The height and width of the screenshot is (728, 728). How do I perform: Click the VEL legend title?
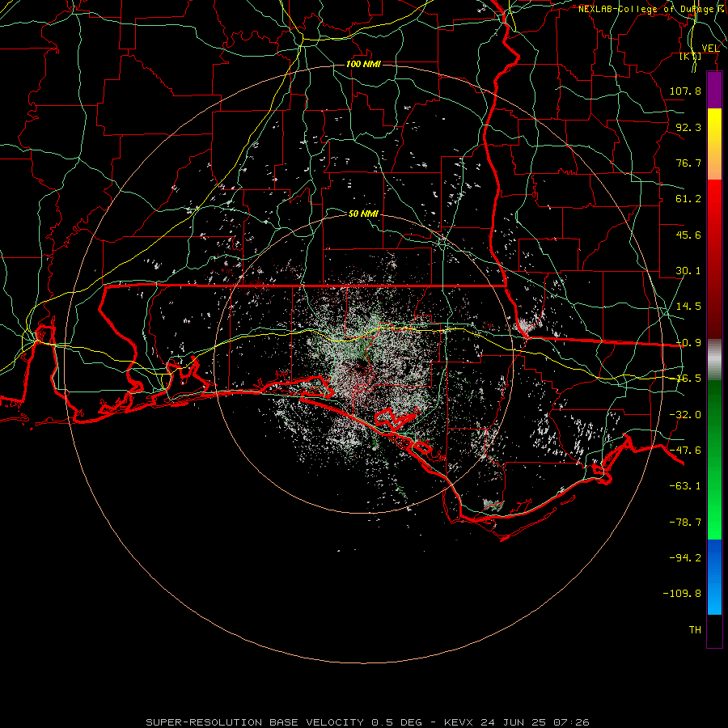pyautogui.click(x=710, y=49)
